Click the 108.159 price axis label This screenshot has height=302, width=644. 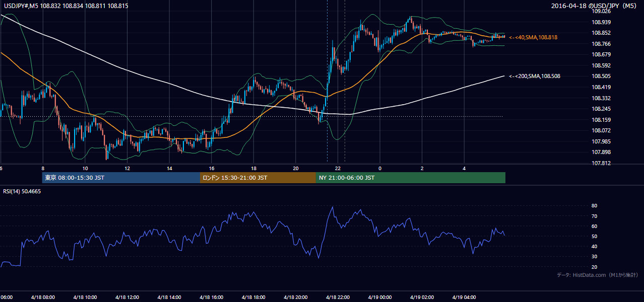tap(601, 120)
